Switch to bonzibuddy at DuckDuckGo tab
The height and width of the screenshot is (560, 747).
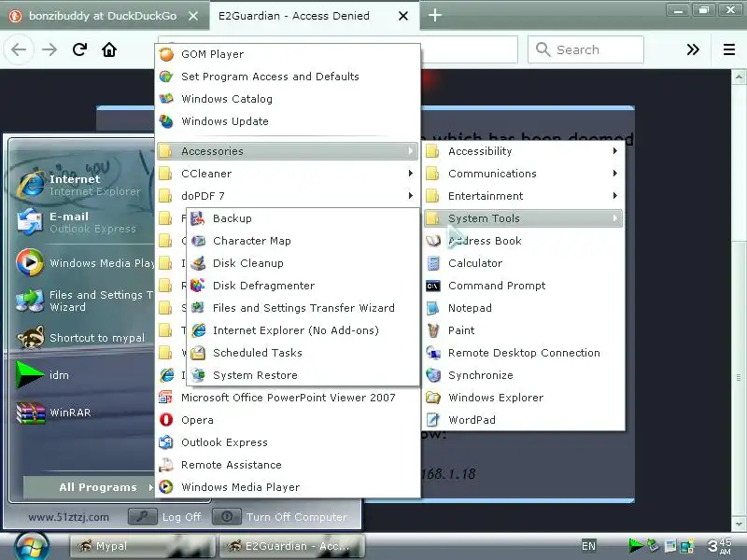(103, 16)
